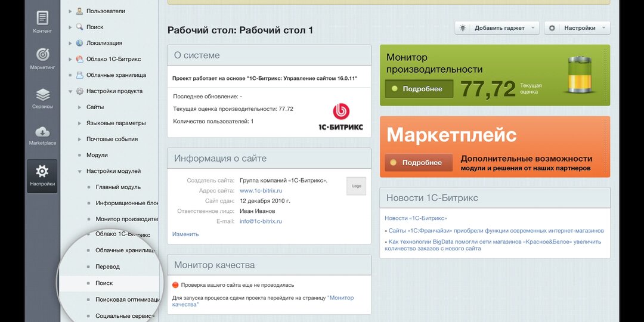The height and width of the screenshot is (322, 644).
Task: Open Главный модуль settings
Action: pyautogui.click(x=118, y=187)
